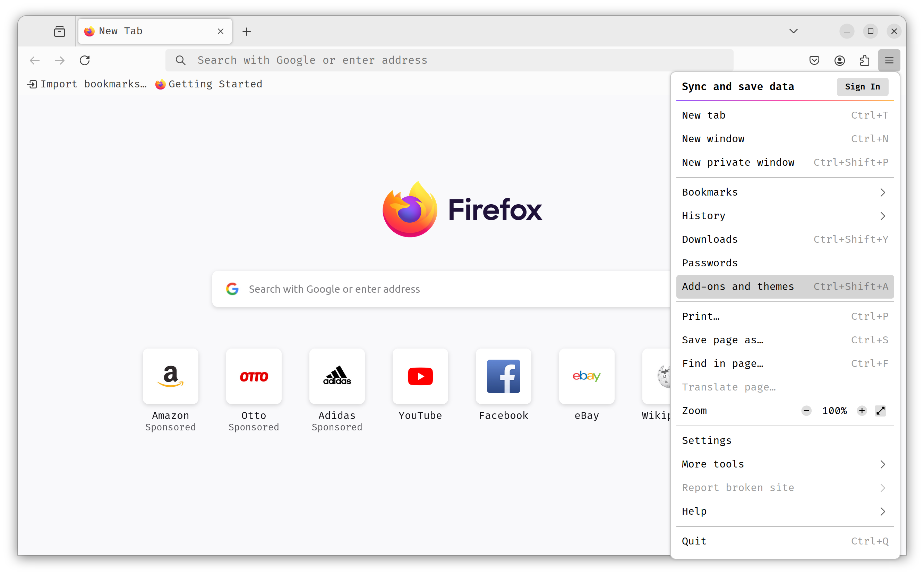Screen dimensions: 924x575
Task: Open a new tab with plus button
Action: click(247, 32)
